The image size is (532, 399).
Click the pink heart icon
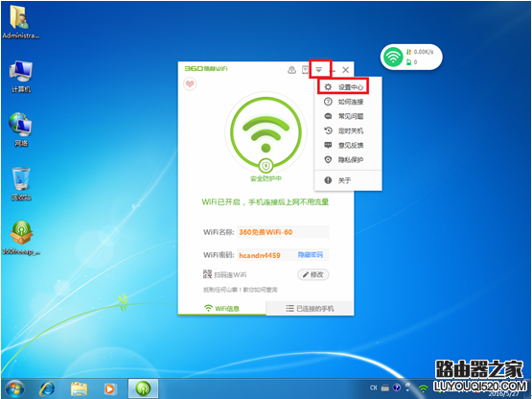(190, 83)
